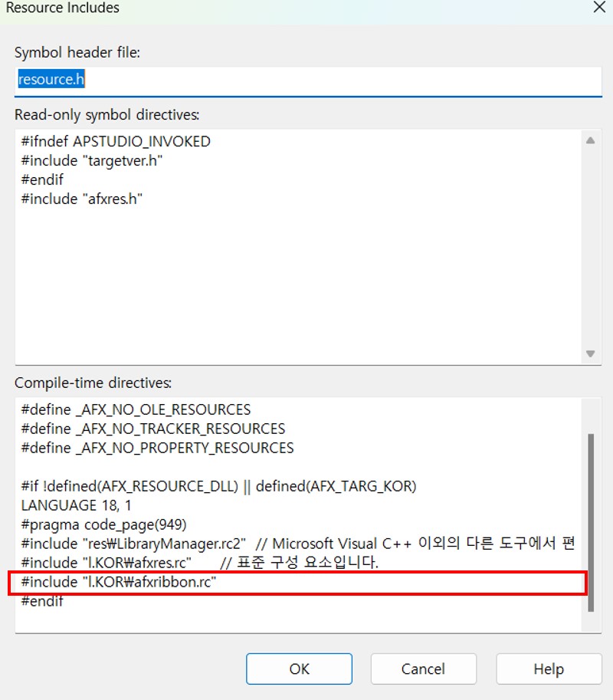
Task: Open Help for Resource Includes
Action: pyautogui.click(x=549, y=669)
